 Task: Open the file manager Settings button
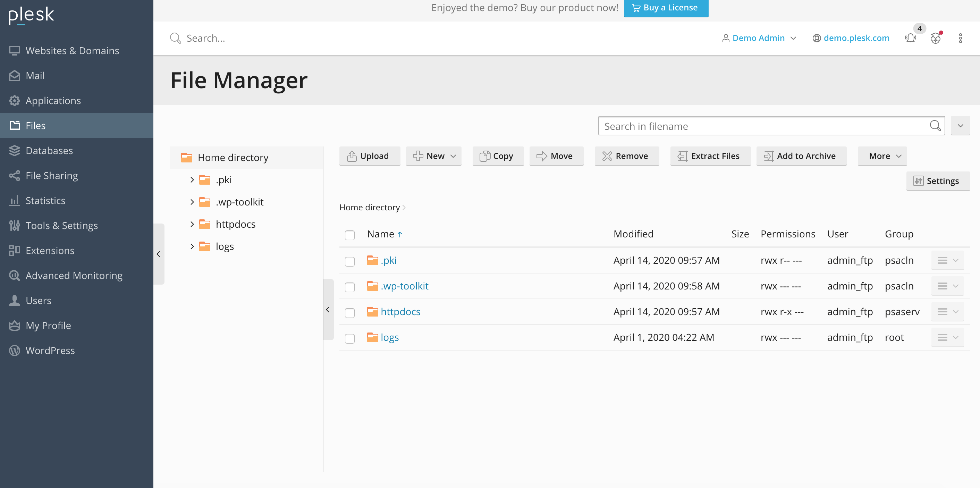click(x=938, y=181)
